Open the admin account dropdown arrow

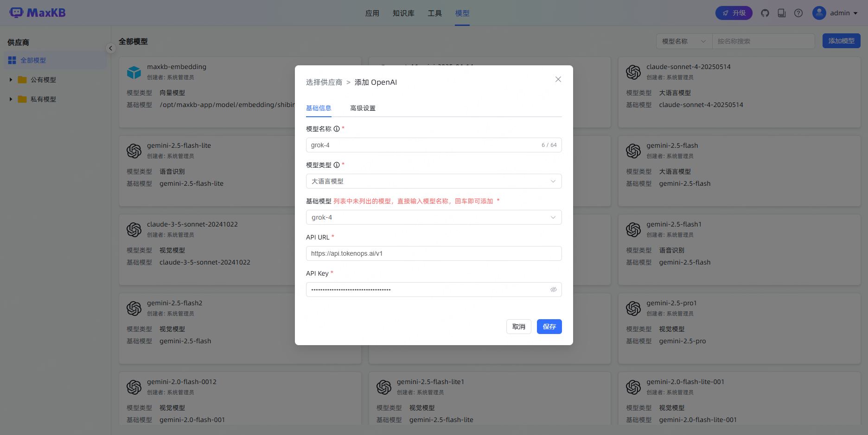855,13
